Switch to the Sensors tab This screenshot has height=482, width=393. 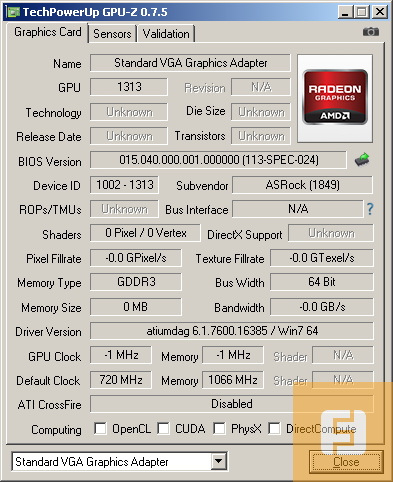[112, 34]
